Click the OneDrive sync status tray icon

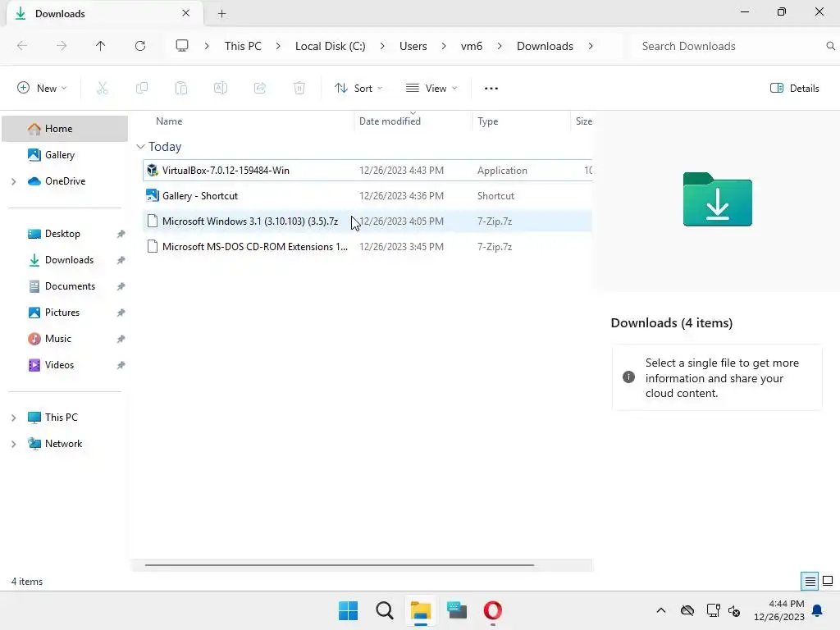pyautogui.click(x=687, y=610)
